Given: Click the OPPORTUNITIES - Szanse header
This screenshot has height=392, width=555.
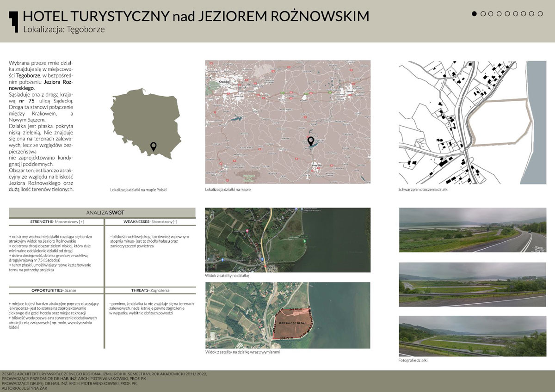Looking at the screenshot, I should (55, 291).
